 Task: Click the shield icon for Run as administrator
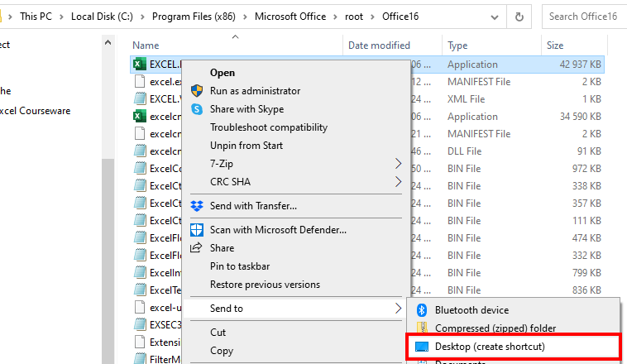coord(197,91)
